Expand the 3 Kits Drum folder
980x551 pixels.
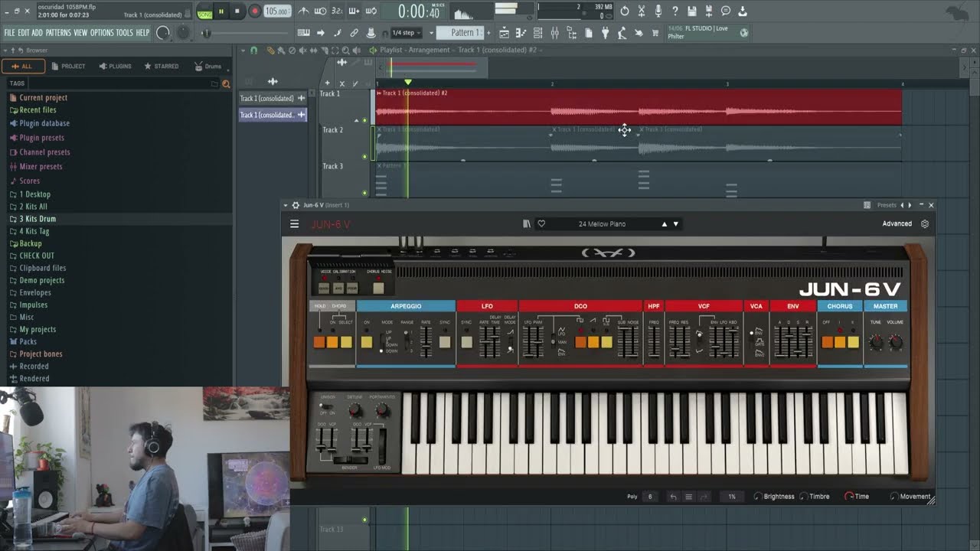tap(32, 219)
